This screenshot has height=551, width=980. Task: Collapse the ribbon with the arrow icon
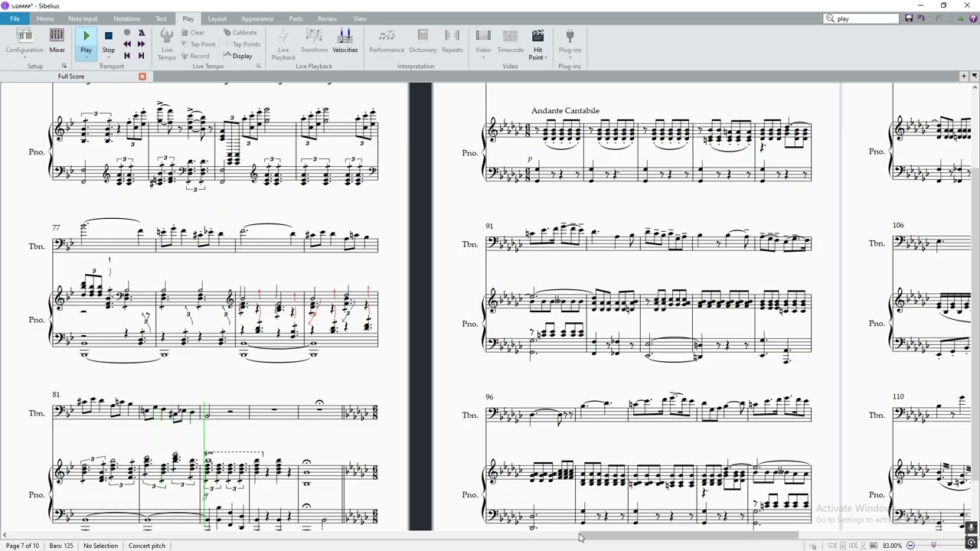[x=960, y=18]
